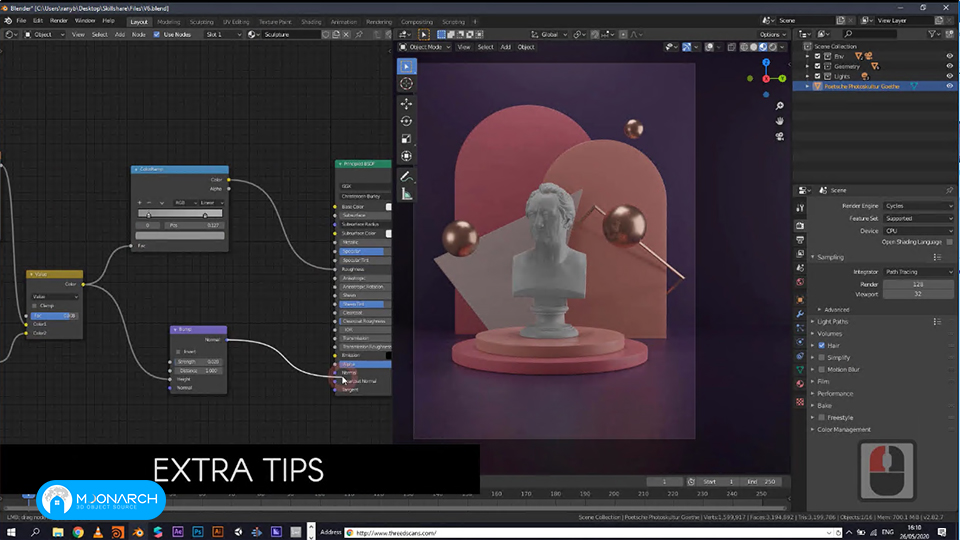The height and width of the screenshot is (540, 960).
Task: Hide the Geometry collection with eye icon
Action: point(950,66)
